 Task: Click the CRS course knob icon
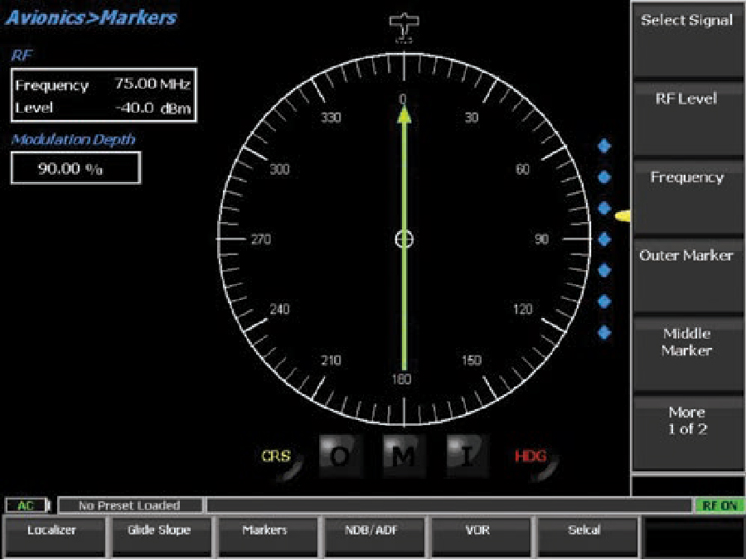[278, 457]
